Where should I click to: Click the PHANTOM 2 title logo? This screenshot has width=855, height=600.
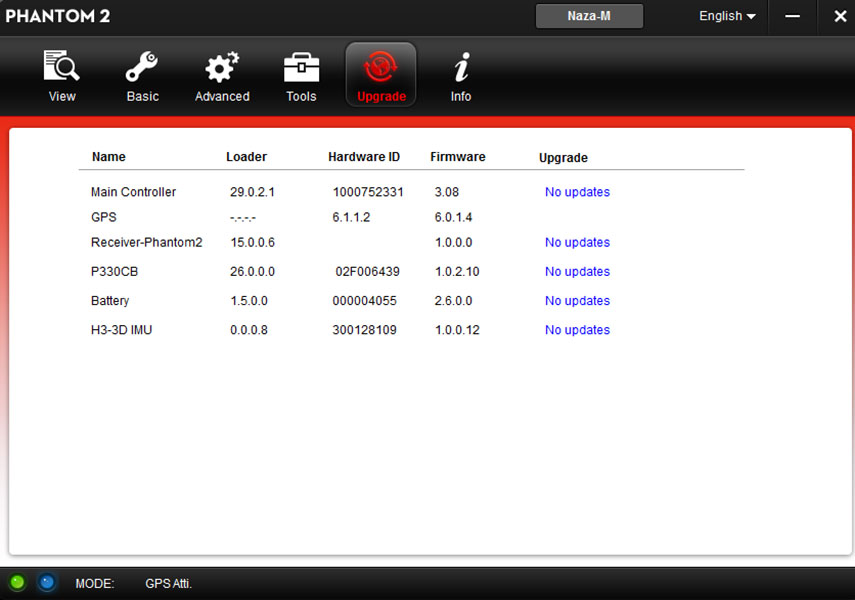[57, 16]
